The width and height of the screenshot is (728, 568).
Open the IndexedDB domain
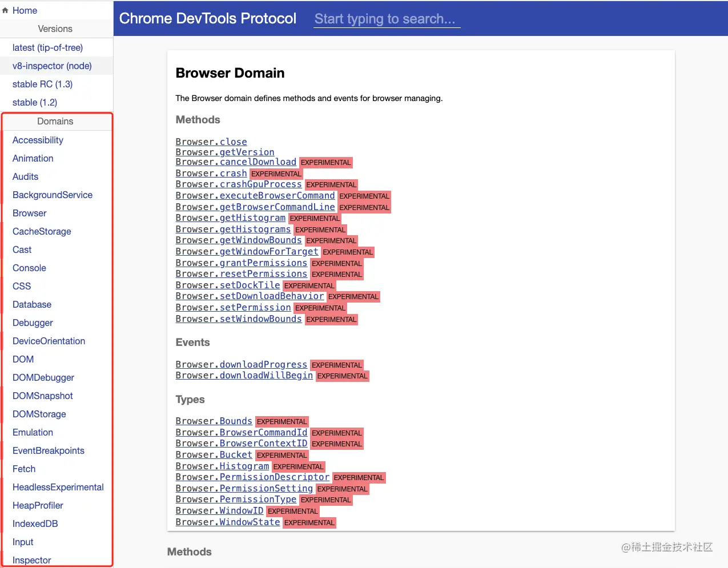[x=35, y=523]
